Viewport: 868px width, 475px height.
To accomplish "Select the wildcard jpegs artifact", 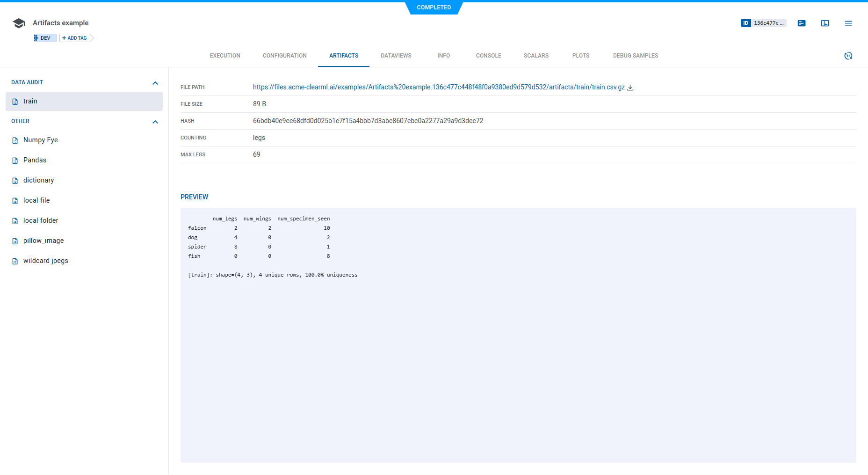I will [45, 260].
